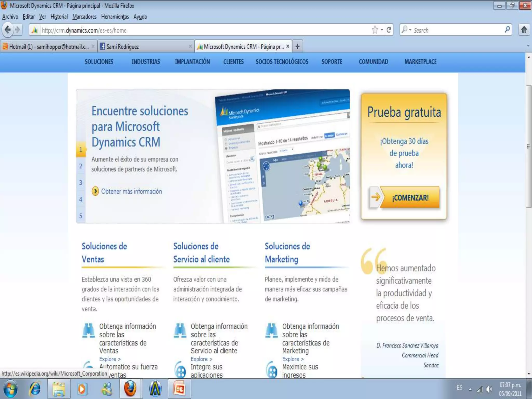Open bookmark star dropdown arrow
The height and width of the screenshot is (399, 532).
[x=382, y=30]
